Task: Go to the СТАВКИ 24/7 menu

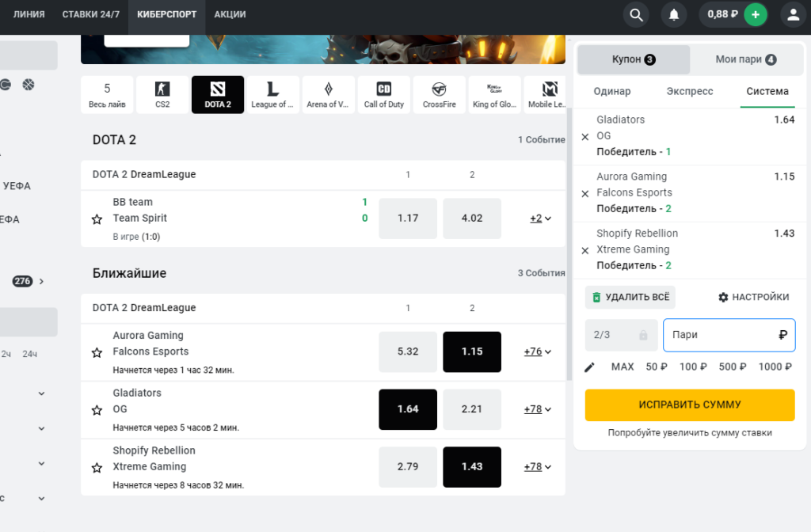Action: [91, 14]
